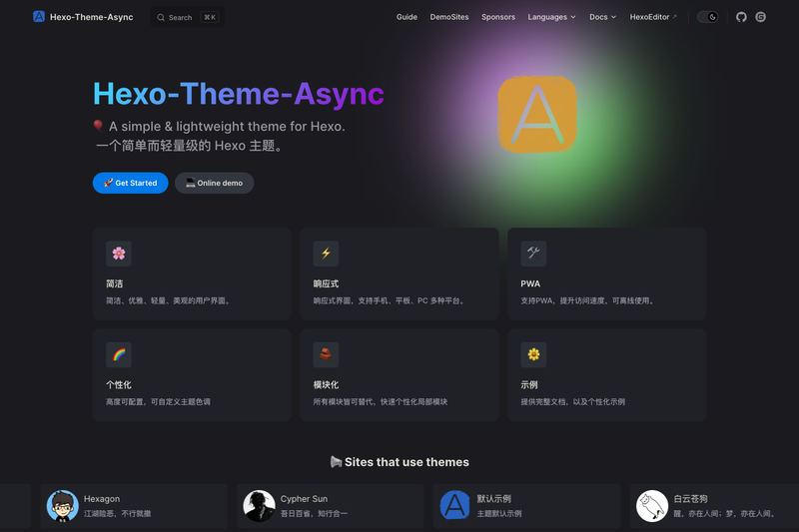Image resolution: width=799 pixels, height=532 pixels.
Task: Click the balloon icon before the tagline
Action: coord(98,126)
